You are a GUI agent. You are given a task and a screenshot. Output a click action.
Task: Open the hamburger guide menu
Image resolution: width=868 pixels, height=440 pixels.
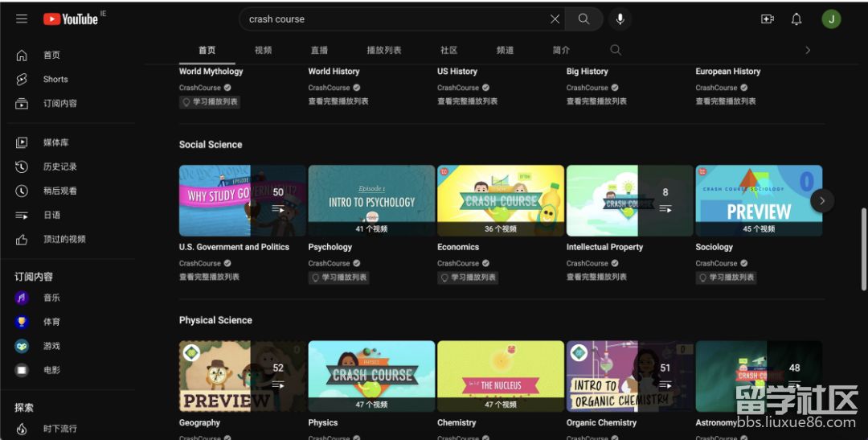22,19
